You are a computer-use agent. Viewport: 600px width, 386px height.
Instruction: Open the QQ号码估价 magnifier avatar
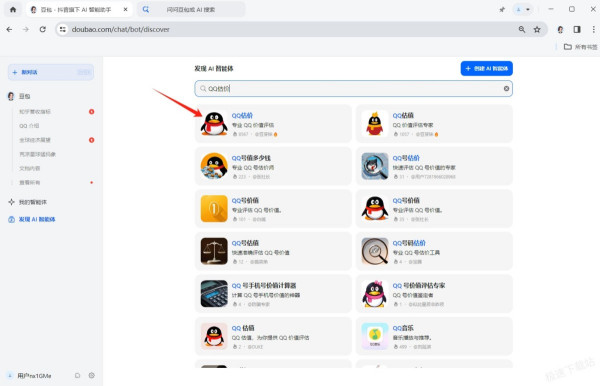tap(375, 251)
